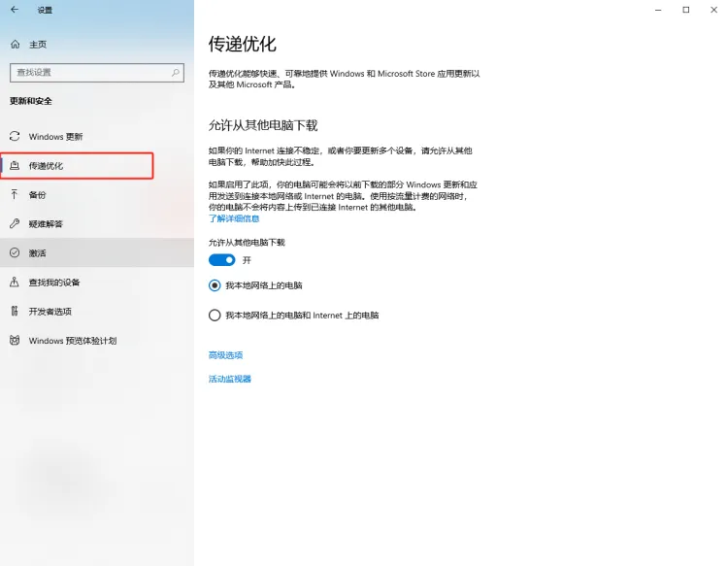Select 我本地网络上的电脑 radio option
This screenshot has width=728, height=566.
tap(215, 285)
